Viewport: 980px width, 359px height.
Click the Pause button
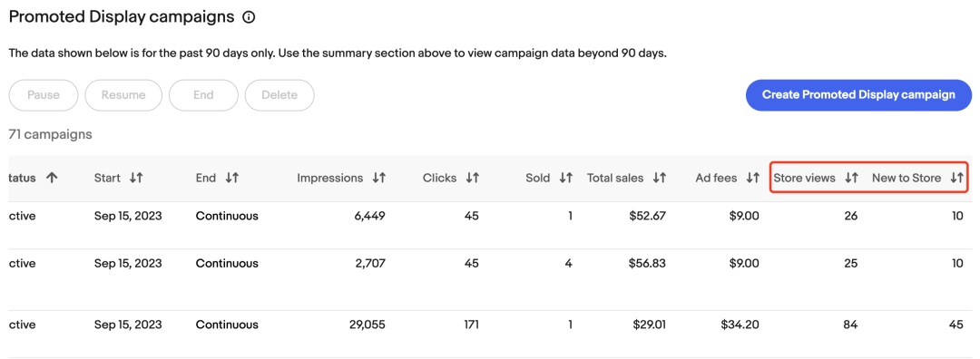pos(44,95)
